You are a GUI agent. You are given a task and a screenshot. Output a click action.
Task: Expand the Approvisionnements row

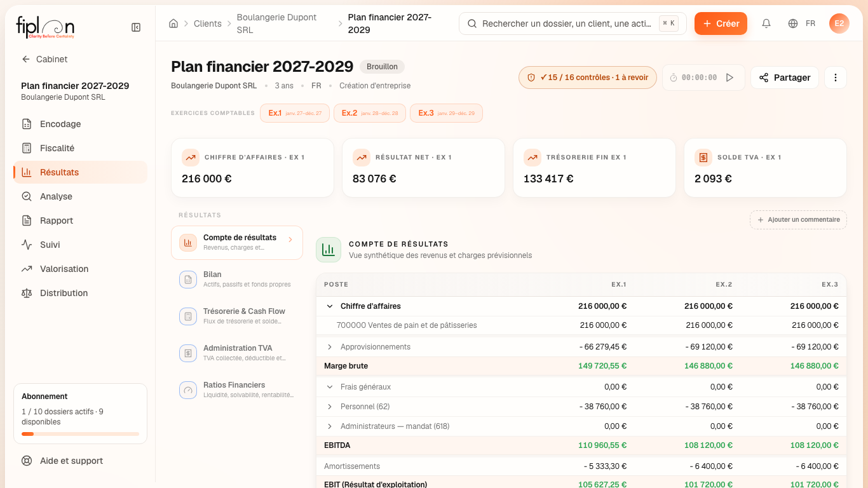pyautogui.click(x=330, y=347)
